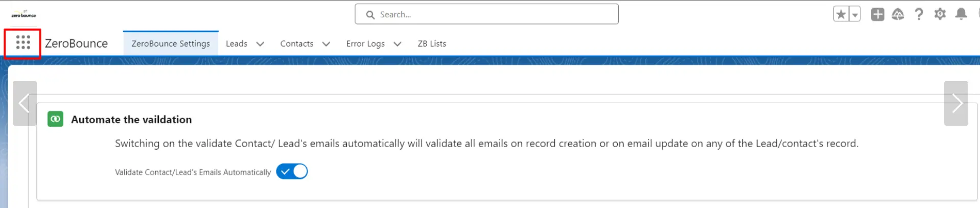The width and height of the screenshot is (980, 208).
Task: Click the Global Actions plus icon
Action: tap(877, 14)
